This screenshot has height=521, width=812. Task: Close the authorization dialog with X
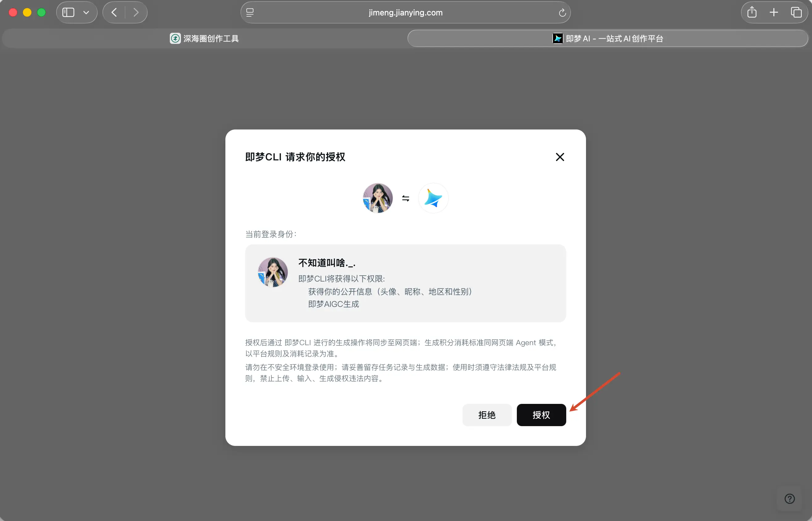point(560,157)
